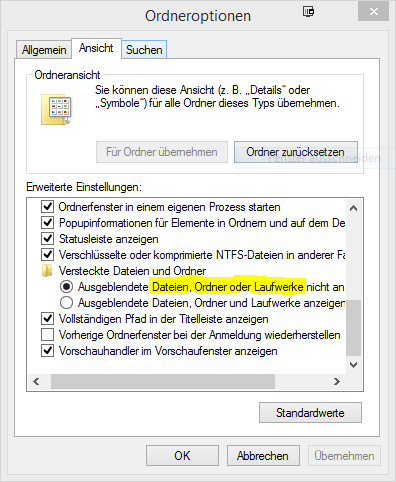Click the Ordner zurücksetzen button
This screenshot has width=396, height=482.
point(296,152)
